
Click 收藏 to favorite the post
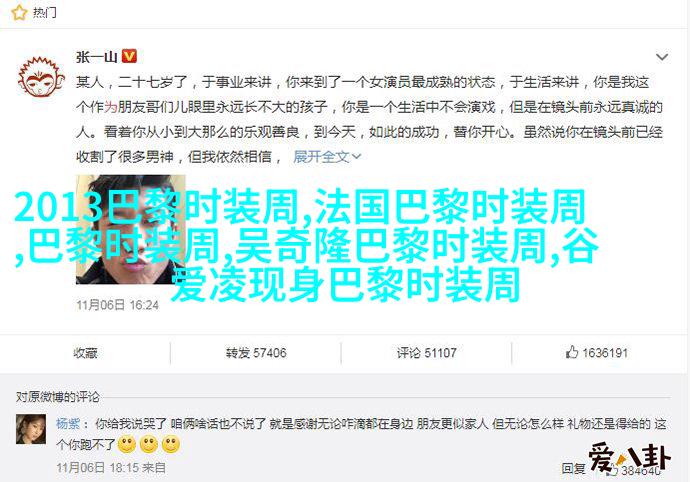tap(85, 353)
